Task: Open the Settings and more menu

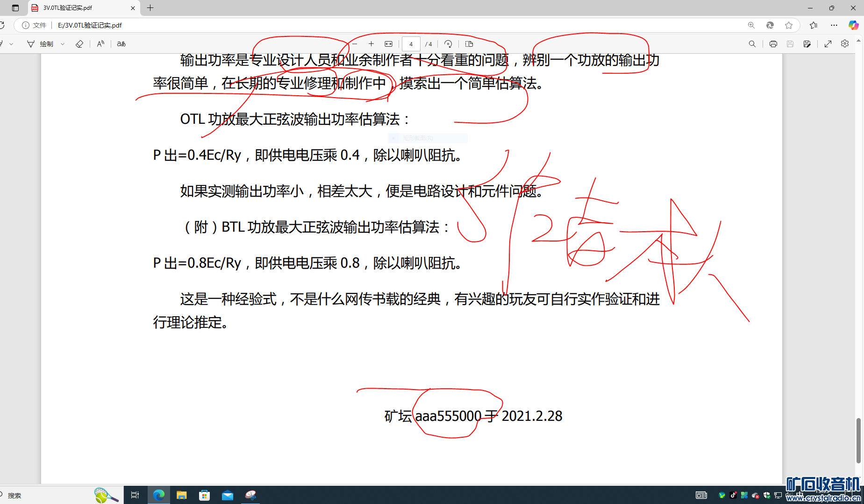Action: tap(834, 25)
